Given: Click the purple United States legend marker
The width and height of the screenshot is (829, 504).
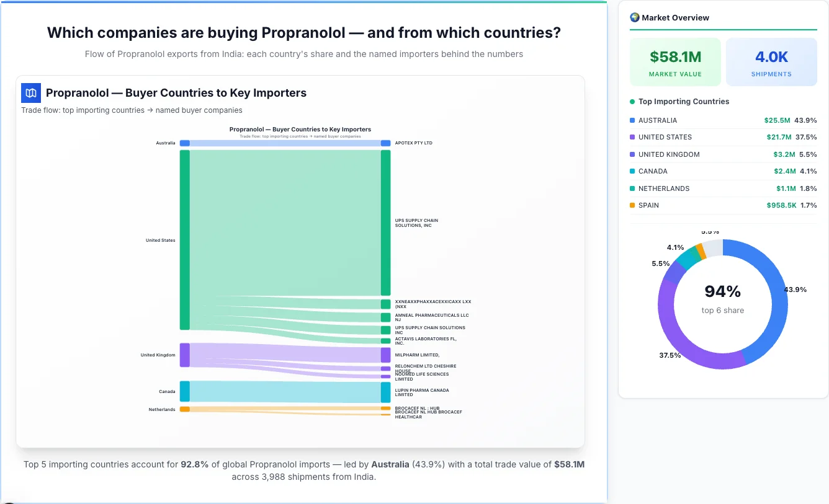Looking at the screenshot, I should pyautogui.click(x=632, y=137).
